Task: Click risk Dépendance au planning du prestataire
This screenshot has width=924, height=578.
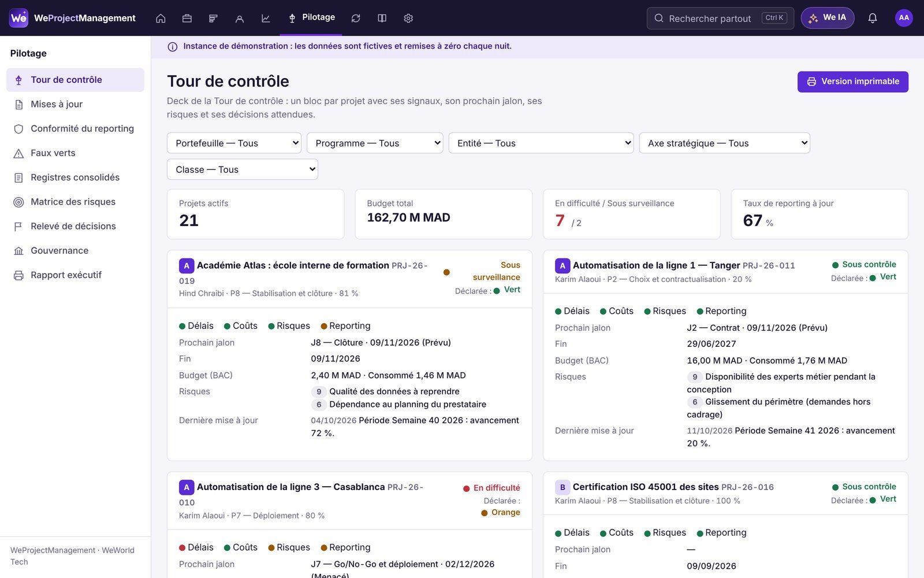Action: click(407, 405)
